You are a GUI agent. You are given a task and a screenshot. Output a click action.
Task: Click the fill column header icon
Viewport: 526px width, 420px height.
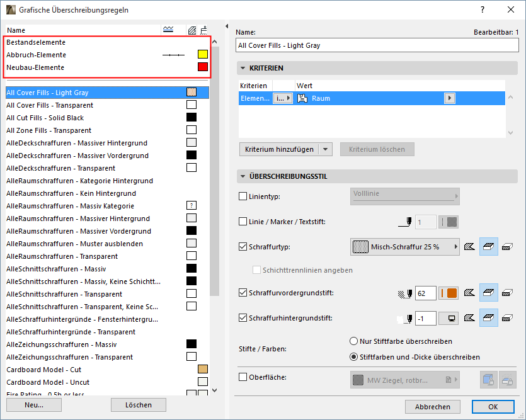tap(192, 30)
